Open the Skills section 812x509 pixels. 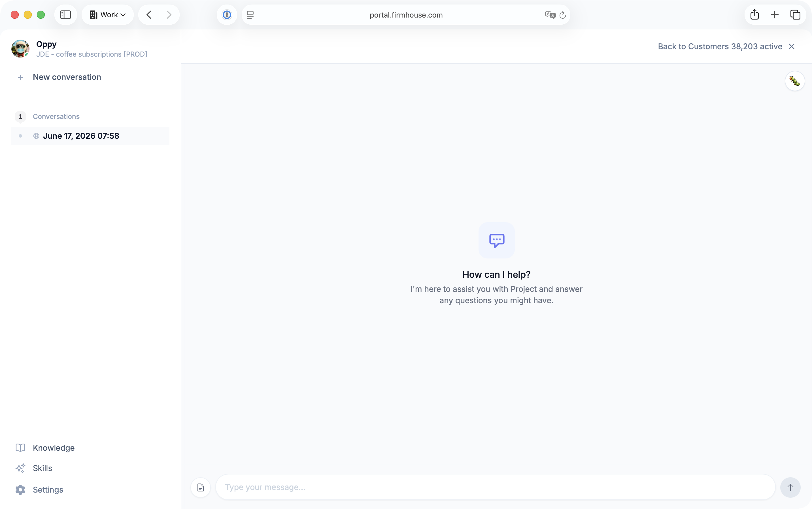pos(42,468)
